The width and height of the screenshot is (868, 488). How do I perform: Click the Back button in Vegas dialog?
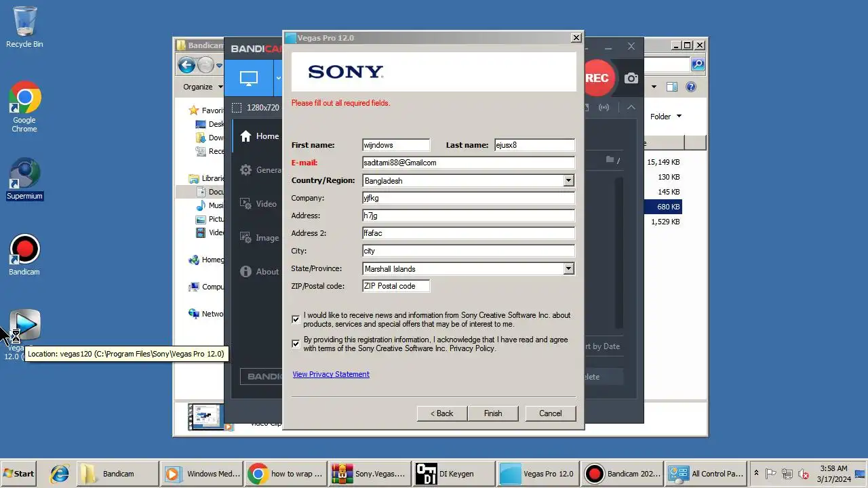click(x=441, y=413)
